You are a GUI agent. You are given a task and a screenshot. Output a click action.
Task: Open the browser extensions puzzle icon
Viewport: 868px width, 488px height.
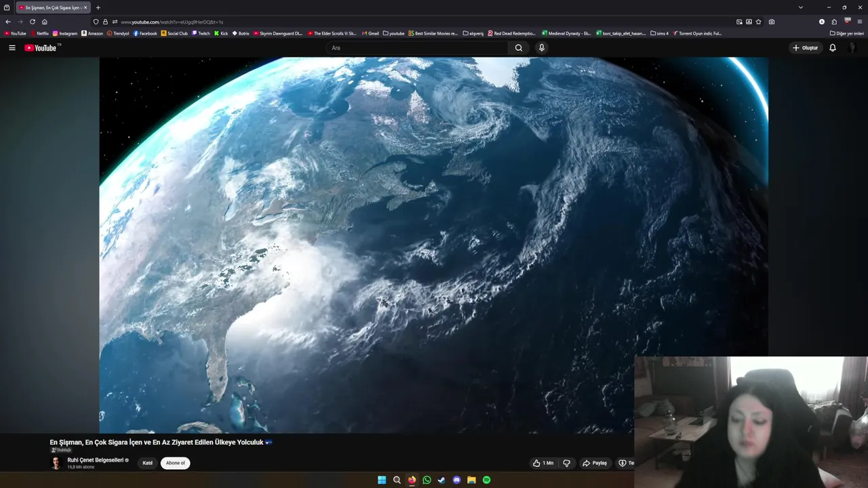[x=834, y=22]
